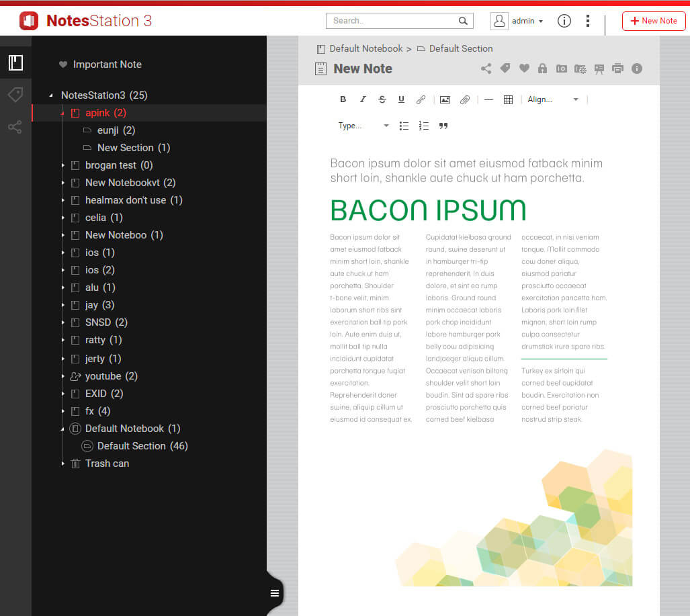This screenshot has width=690, height=616.
Task: Click Default Section in breadcrumb
Action: 461,49
